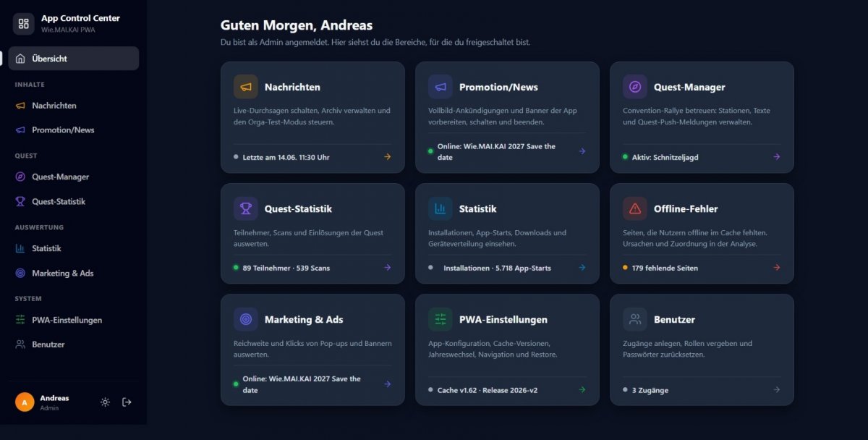Click the sidebar Übersicht home icon
Viewport: 868px width, 440px height.
pyautogui.click(x=20, y=59)
